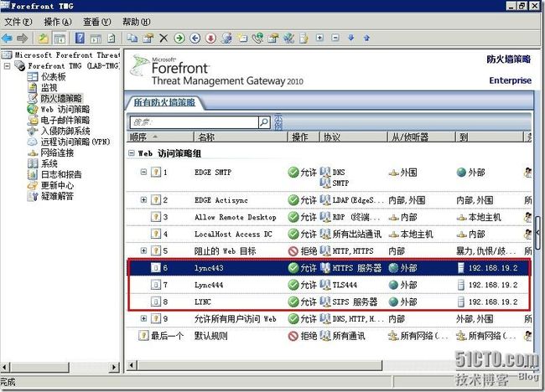
Task: Collapse the Web 访问策略组 group
Action: pos(132,153)
